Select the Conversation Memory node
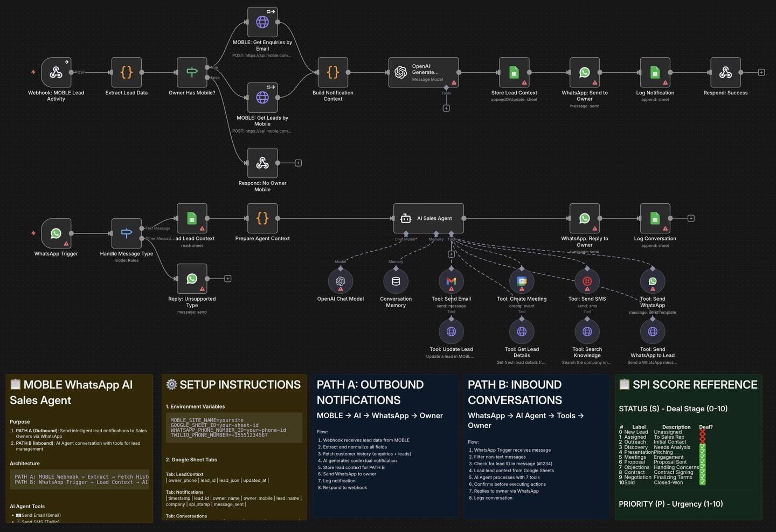Image resolution: width=776 pixels, height=532 pixels. (396, 281)
